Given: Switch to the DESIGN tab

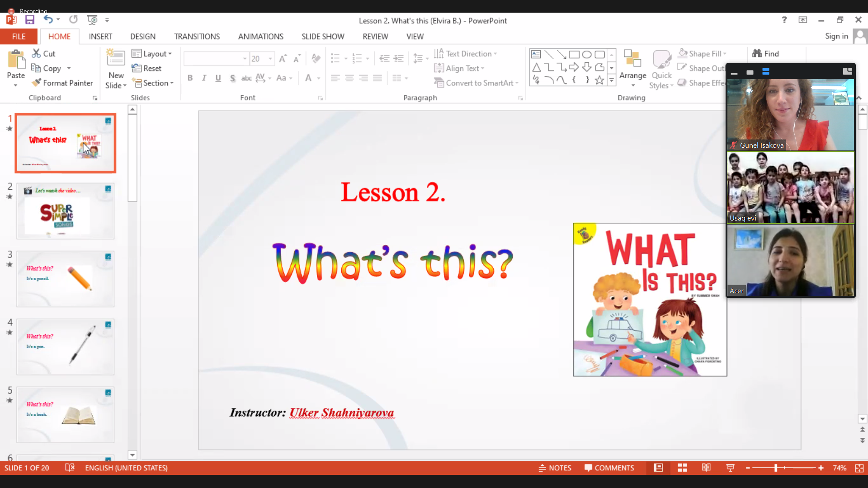Looking at the screenshot, I should pyautogui.click(x=143, y=37).
